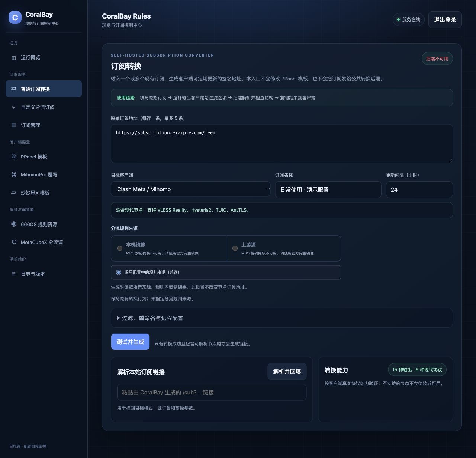Go to 自定义分流订阅 page
476x458 pixels.
coord(44,107)
